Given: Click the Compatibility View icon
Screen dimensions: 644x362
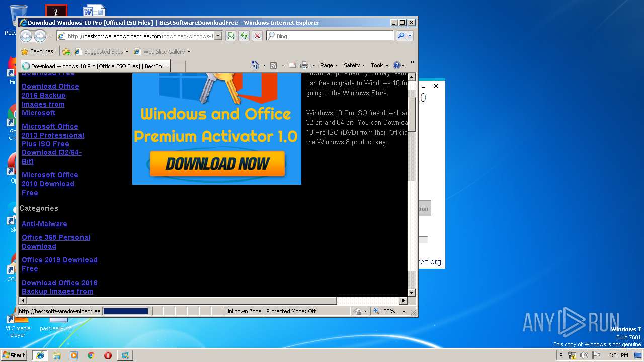Looking at the screenshot, I should pos(231,36).
